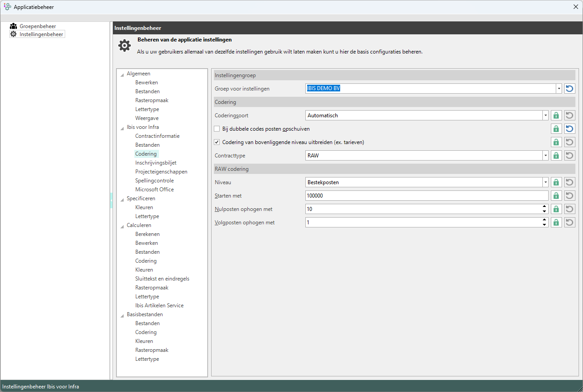
Task: Open Groepenbeheer in the left panel
Action: pos(37,26)
